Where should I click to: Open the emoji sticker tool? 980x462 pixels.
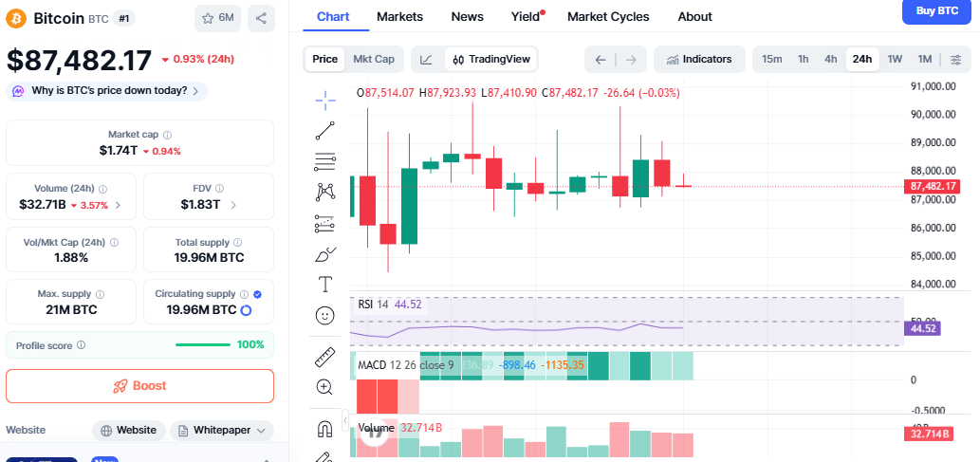[x=325, y=315]
